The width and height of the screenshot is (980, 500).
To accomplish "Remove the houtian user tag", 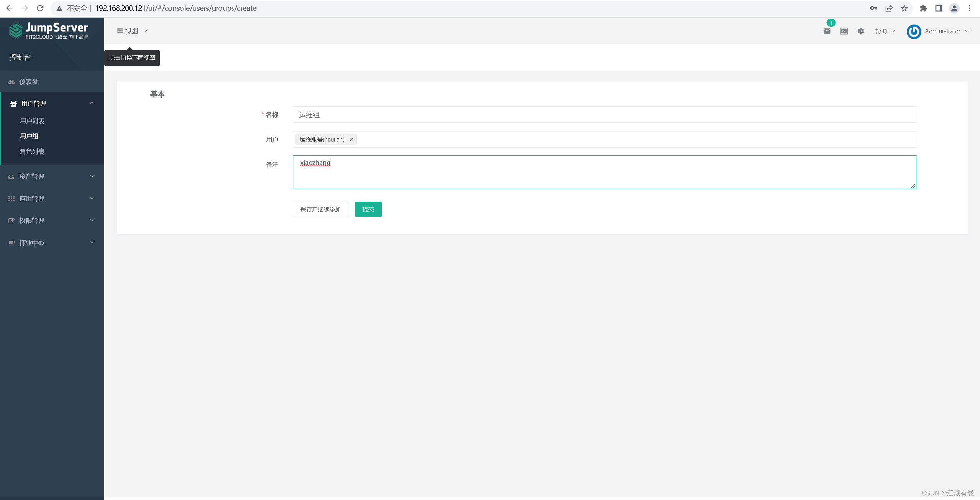I will [x=351, y=140].
